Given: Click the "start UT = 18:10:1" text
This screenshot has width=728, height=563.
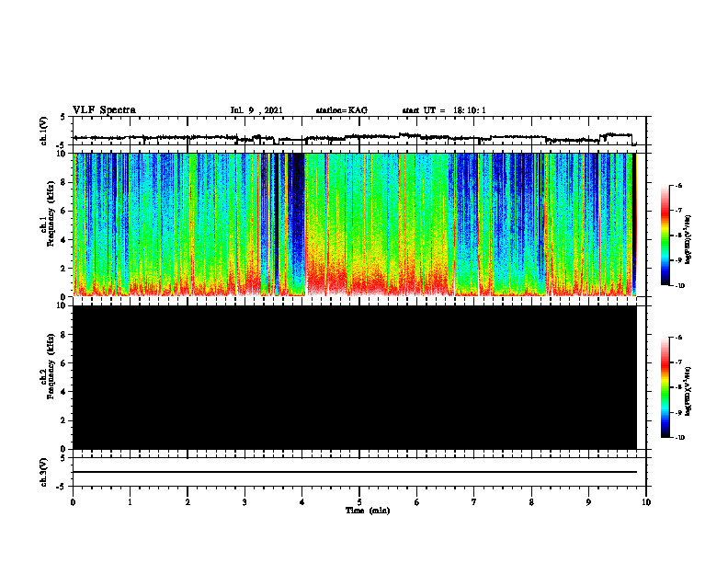Looking at the screenshot, I should click(444, 110).
